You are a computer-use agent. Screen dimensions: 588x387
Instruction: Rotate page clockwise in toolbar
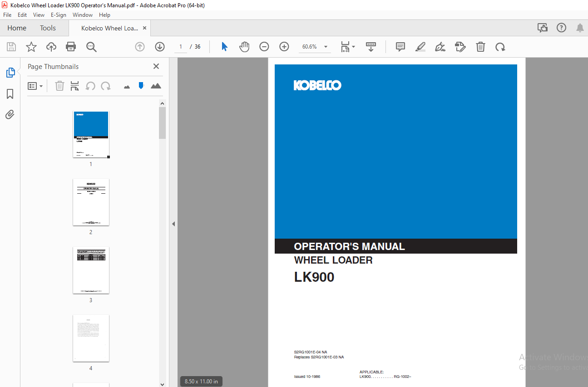click(500, 47)
